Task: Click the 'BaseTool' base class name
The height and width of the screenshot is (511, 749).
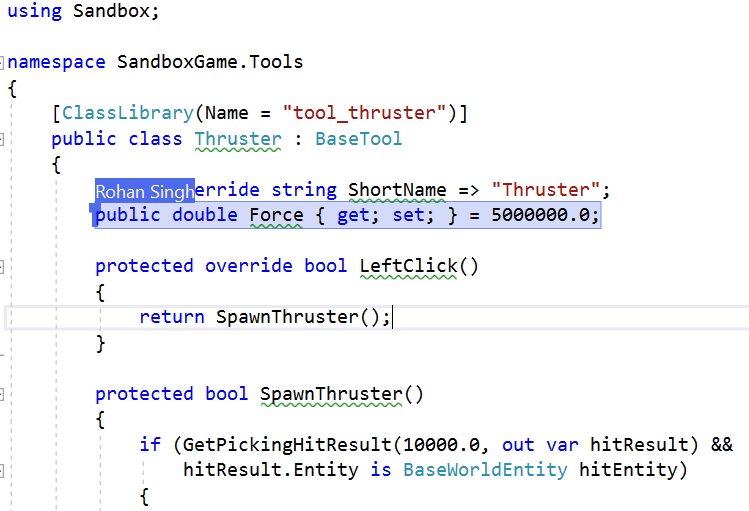Action: click(359, 138)
